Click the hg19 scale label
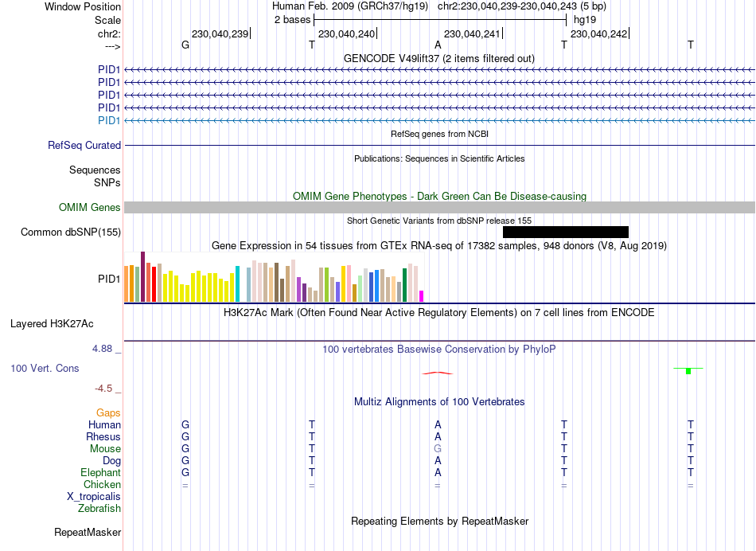This screenshot has height=551, width=756. 585,20
